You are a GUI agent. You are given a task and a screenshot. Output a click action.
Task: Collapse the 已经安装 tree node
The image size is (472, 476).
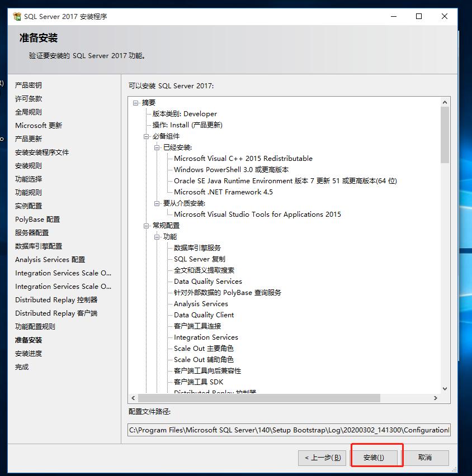157,147
